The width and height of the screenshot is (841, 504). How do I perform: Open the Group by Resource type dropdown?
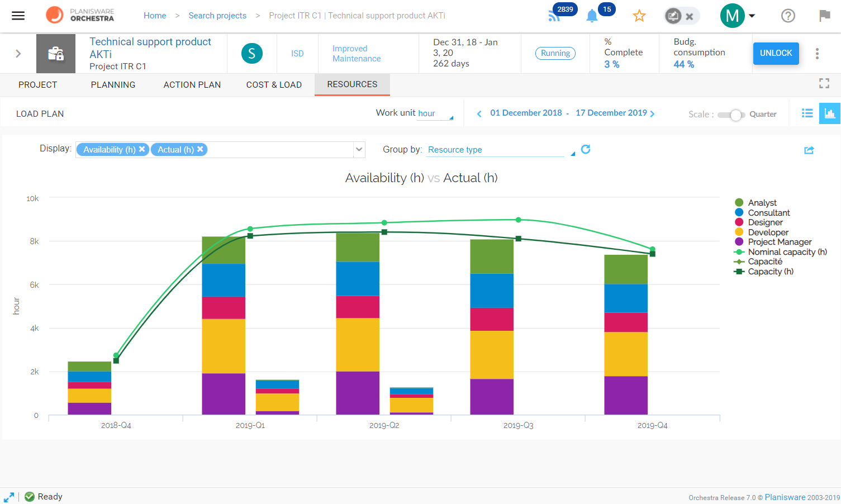501,150
